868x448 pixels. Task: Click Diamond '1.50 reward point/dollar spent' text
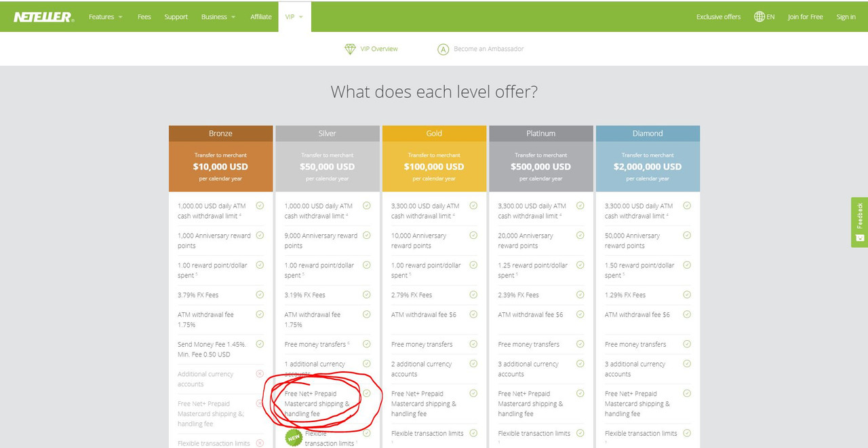pyautogui.click(x=639, y=270)
